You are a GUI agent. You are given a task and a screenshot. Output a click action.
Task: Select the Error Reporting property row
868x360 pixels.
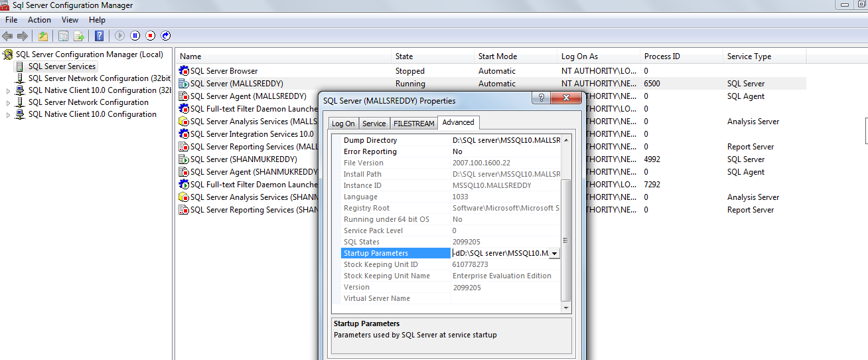pyautogui.click(x=451, y=151)
